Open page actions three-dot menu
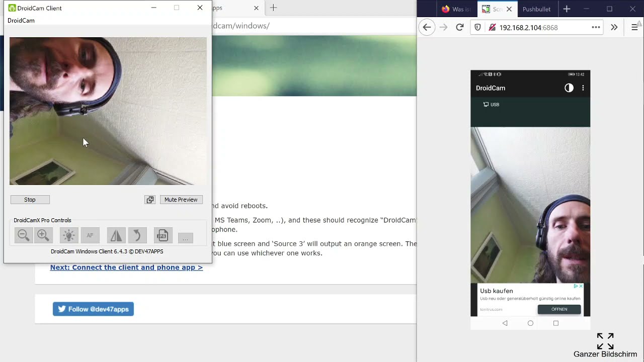644x362 pixels. click(596, 28)
